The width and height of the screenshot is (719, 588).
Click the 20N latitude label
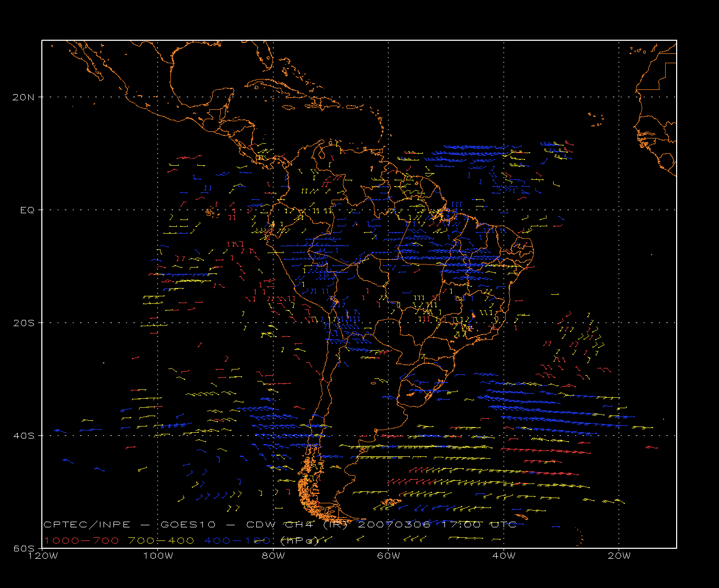click(x=24, y=97)
